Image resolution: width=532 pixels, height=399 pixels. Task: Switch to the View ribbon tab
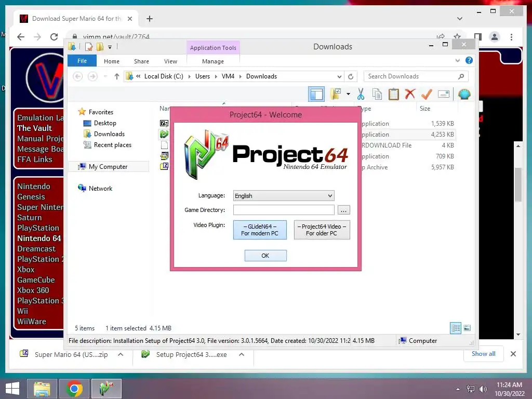tap(170, 61)
